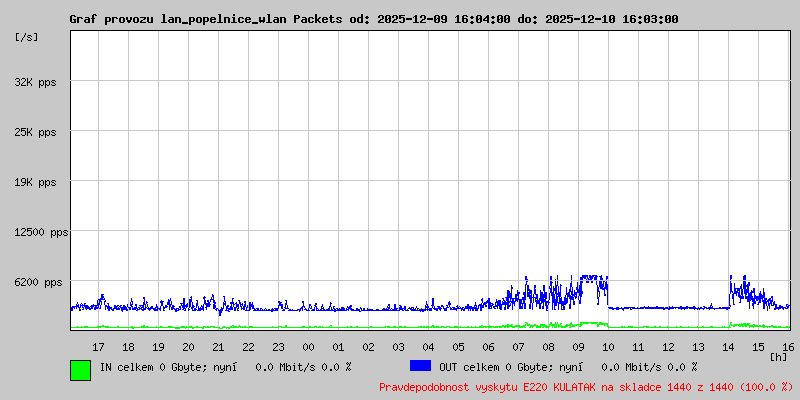The image size is (800, 400).
Task: Click the '[h]' hour unit label
Action: 779,357
